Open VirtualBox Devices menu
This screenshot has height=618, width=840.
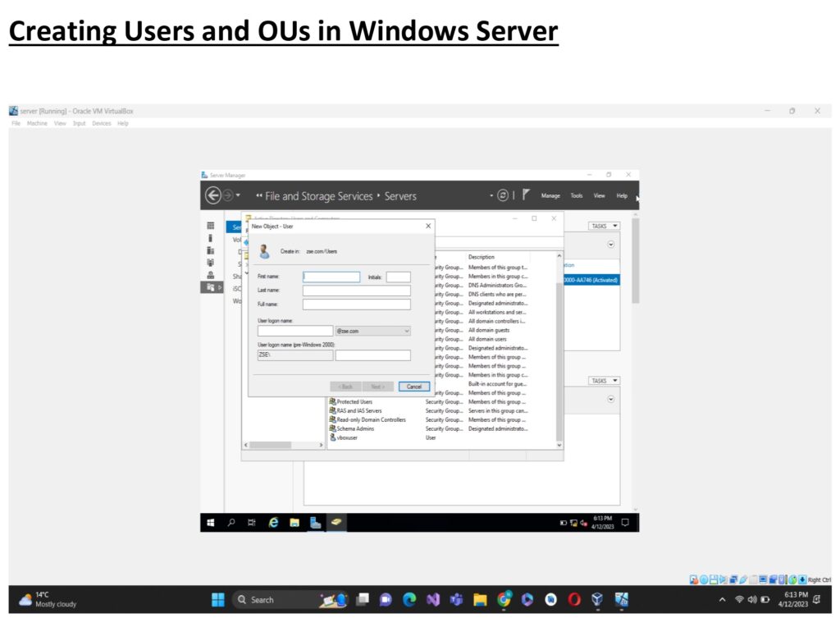tap(101, 123)
